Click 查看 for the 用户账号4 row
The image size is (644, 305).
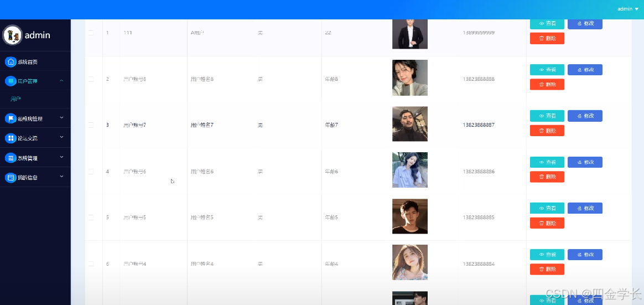[x=547, y=255]
